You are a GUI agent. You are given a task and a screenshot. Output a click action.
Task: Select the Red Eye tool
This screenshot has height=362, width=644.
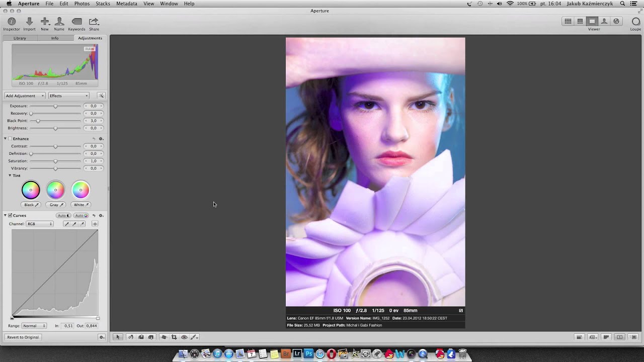pos(184,337)
